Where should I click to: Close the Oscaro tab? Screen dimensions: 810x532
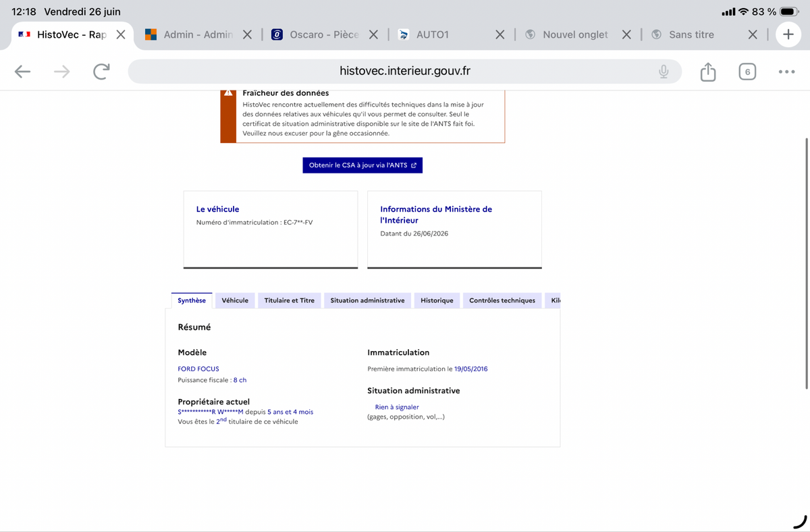(x=373, y=34)
